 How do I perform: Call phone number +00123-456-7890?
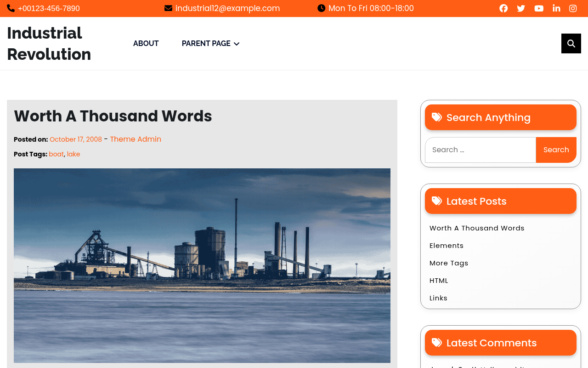point(49,8)
